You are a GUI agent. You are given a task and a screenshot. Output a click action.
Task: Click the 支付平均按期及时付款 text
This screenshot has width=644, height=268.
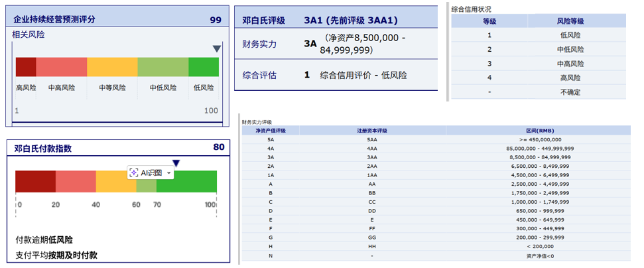pos(56,255)
